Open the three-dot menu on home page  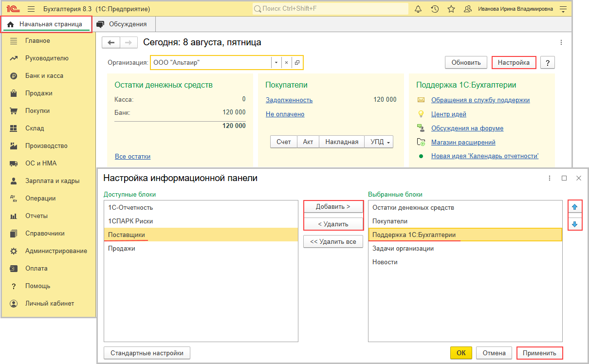pos(561,43)
